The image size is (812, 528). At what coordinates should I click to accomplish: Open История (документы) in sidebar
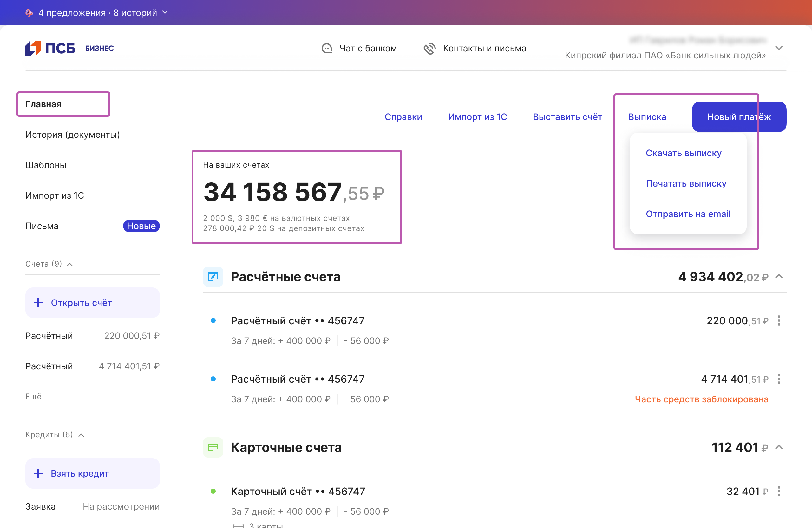point(72,135)
